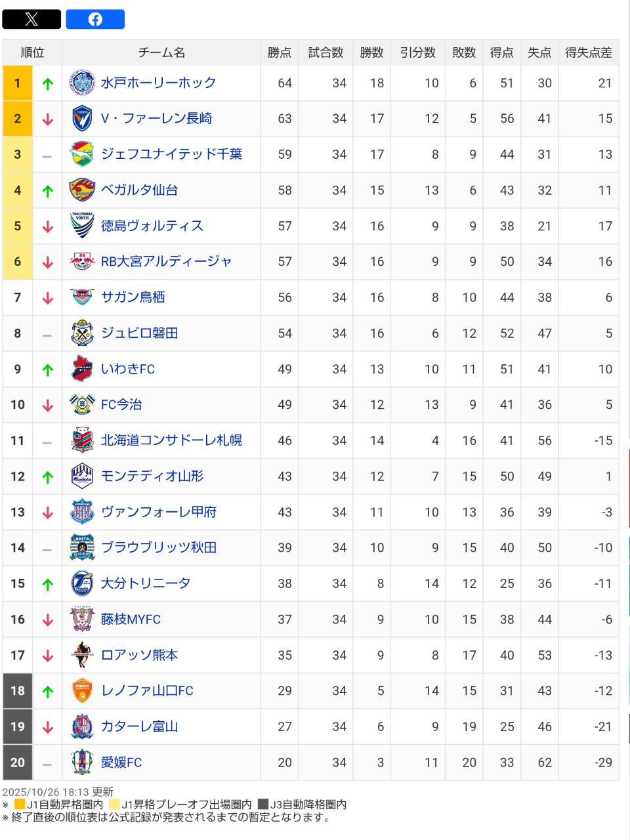Viewport: 630px width, 840px height.
Task: Click the 愛媛FC team crest icon
Action: [82, 763]
